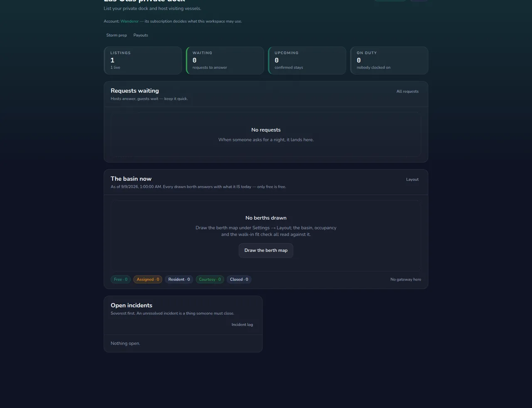Select the Assigned · 0 status chip
532x408 pixels.
click(x=148, y=280)
